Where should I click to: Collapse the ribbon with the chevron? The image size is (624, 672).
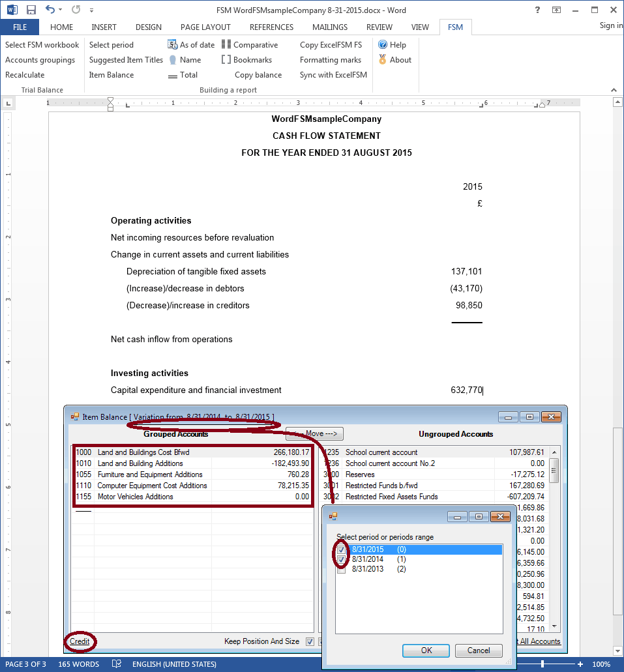click(x=614, y=90)
